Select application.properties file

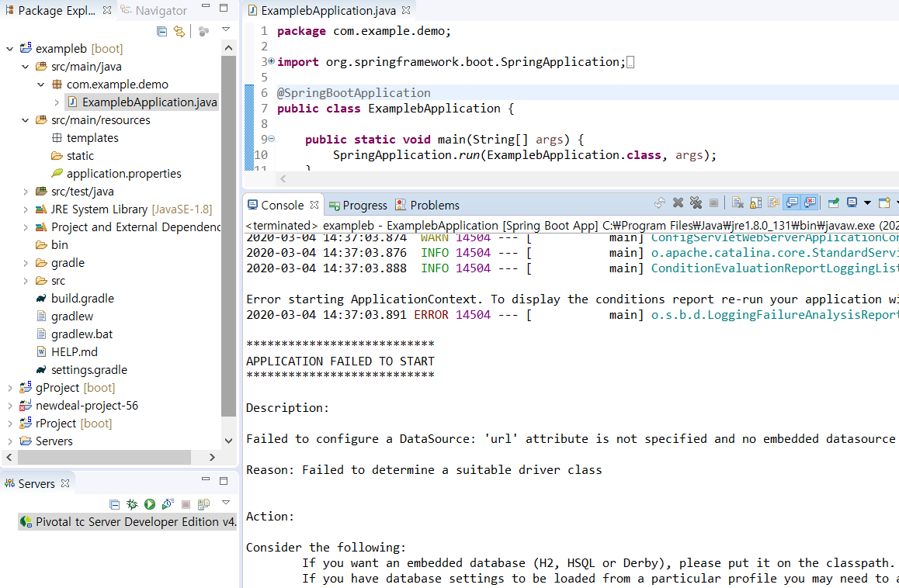124,174
